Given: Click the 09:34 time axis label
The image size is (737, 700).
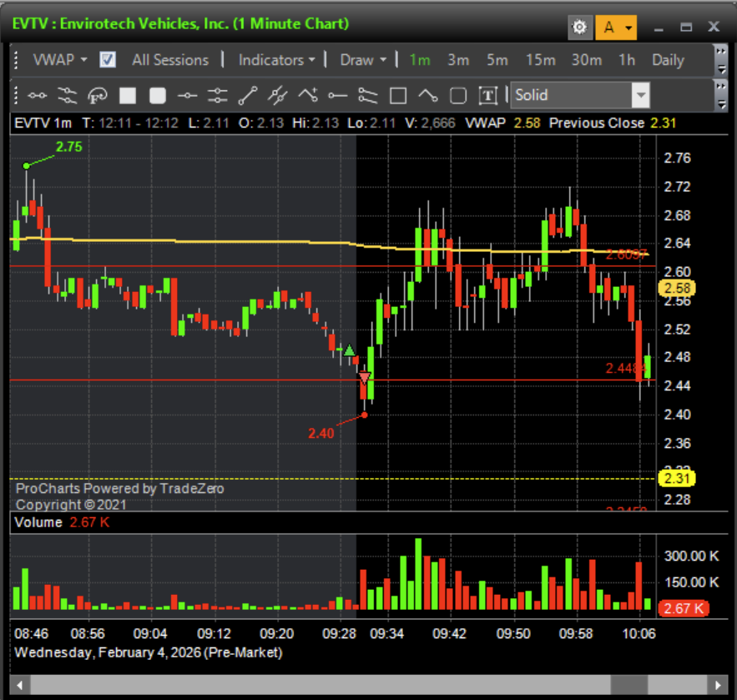Looking at the screenshot, I should coord(386,633).
